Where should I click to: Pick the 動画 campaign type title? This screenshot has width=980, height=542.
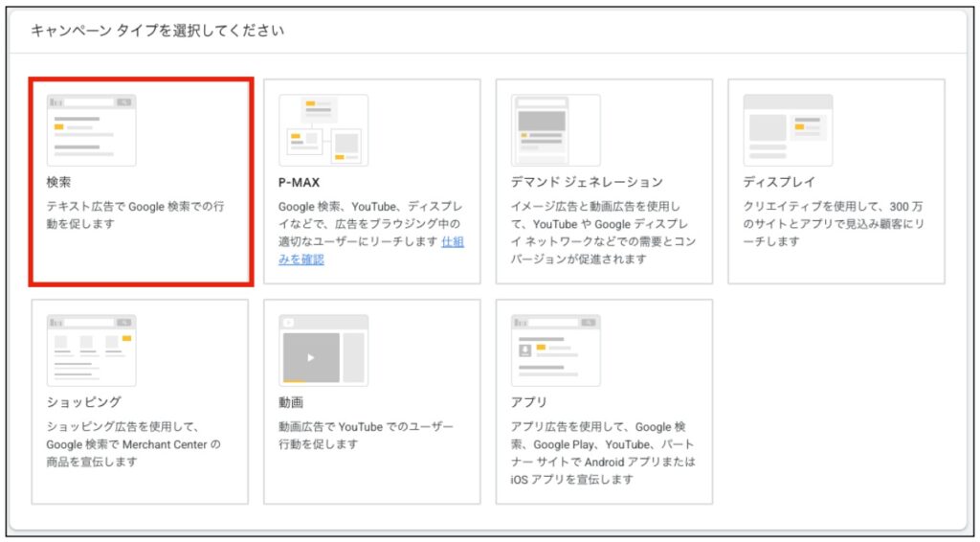pos(291,402)
